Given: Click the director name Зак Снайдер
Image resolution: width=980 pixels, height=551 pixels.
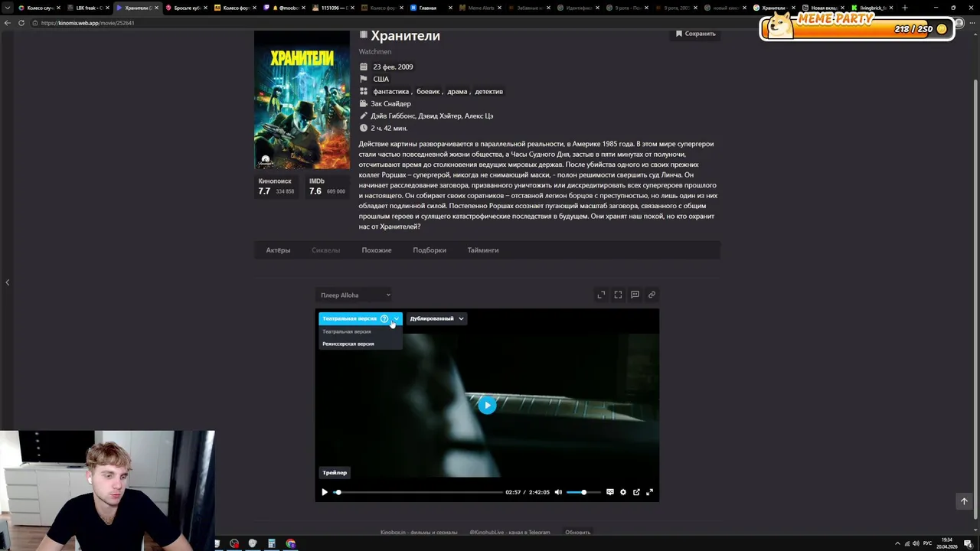Looking at the screenshot, I should coord(390,103).
